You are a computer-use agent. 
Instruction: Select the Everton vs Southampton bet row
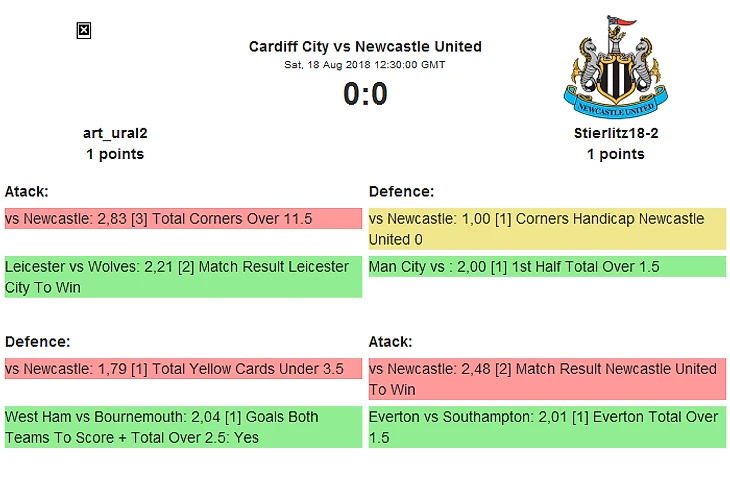[x=547, y=427]
